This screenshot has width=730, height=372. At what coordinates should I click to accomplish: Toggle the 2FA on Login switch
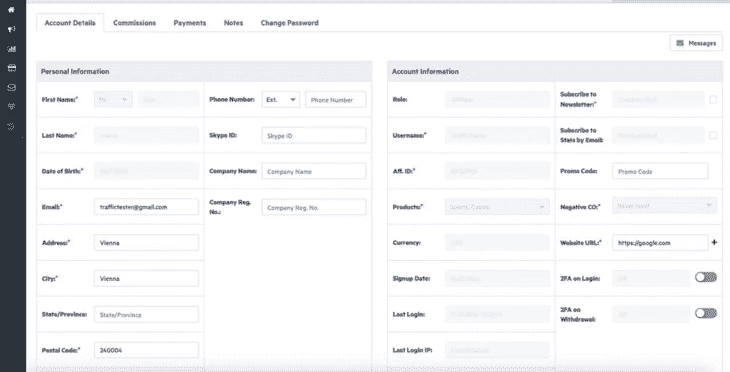click(x=706, y=277)
